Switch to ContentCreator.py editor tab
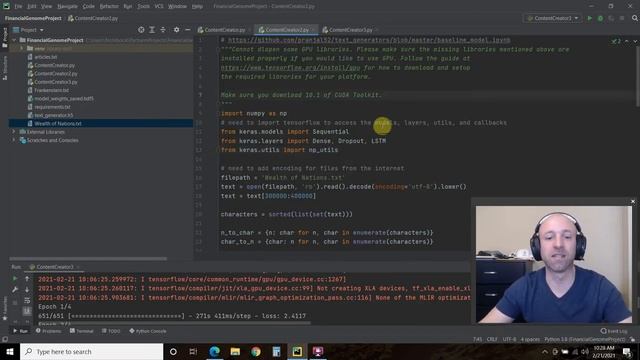 coord(224,30)
